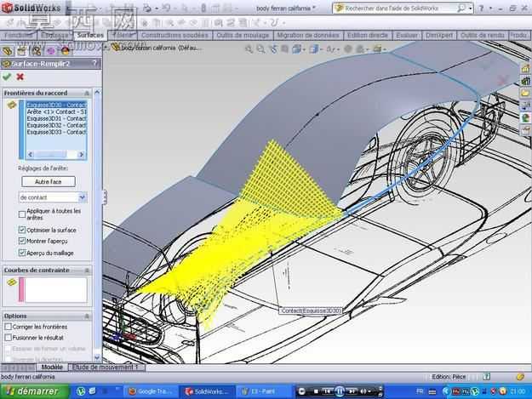
Task: Click the Print icon in title toolbar
Action: click(x=147, y=9)
